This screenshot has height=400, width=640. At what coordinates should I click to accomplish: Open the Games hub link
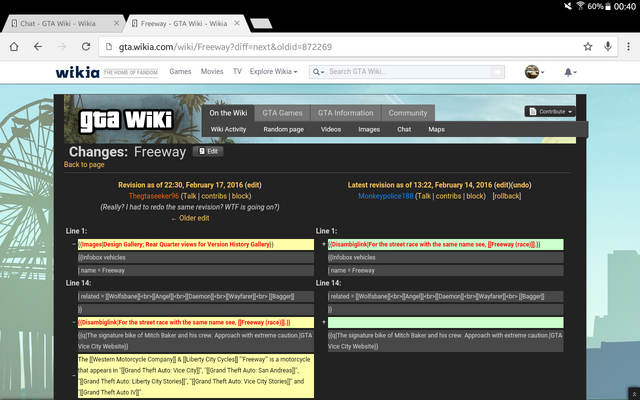[x=180, y=71]
